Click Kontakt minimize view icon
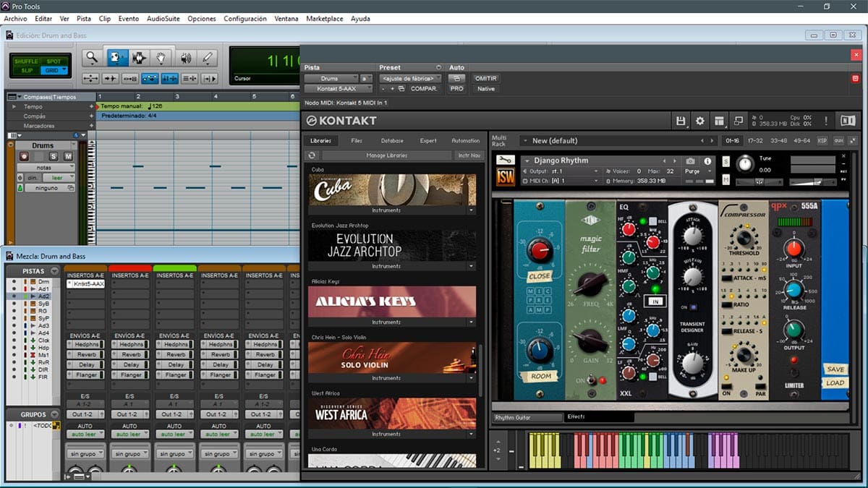The width and height of the screenshot is (868, 488). coord(739,121)
